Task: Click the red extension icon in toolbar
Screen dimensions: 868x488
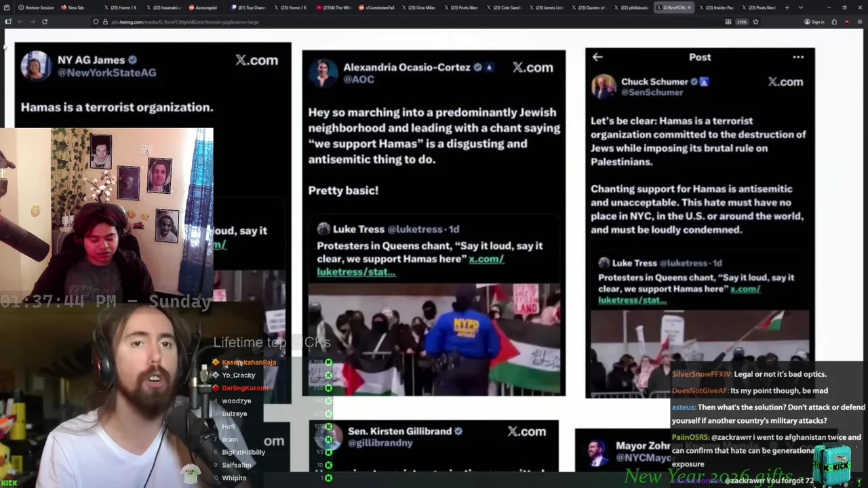Action: [x=847, y=22]
